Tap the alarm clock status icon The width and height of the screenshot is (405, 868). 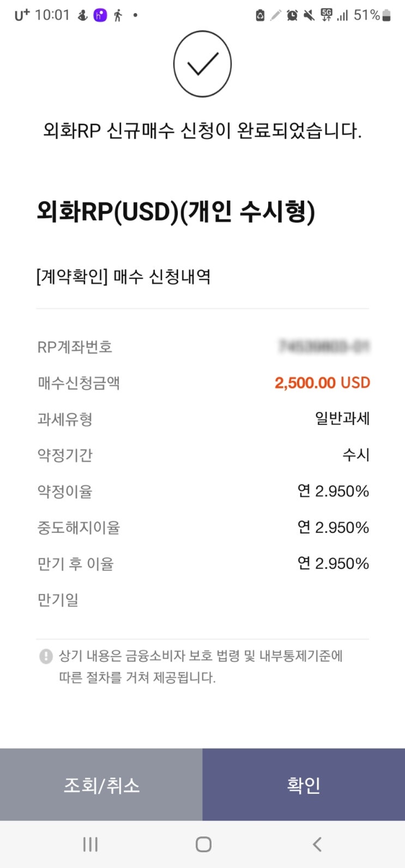292,15
